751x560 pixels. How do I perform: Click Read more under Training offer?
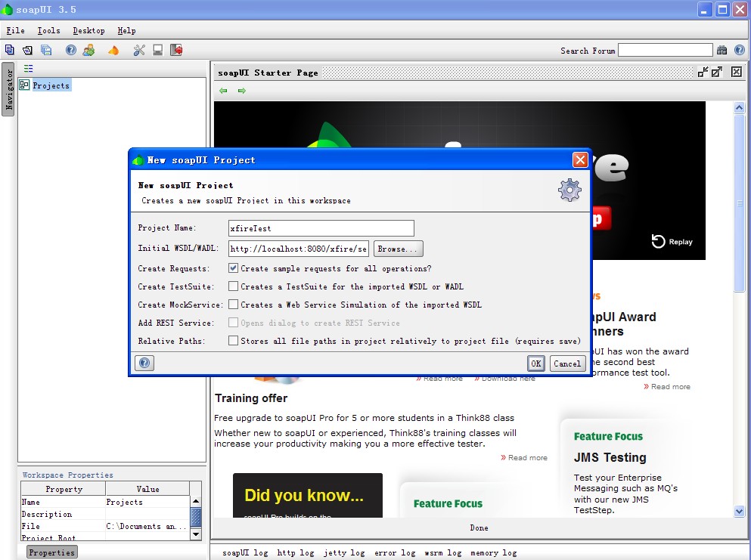click(524, 457)
